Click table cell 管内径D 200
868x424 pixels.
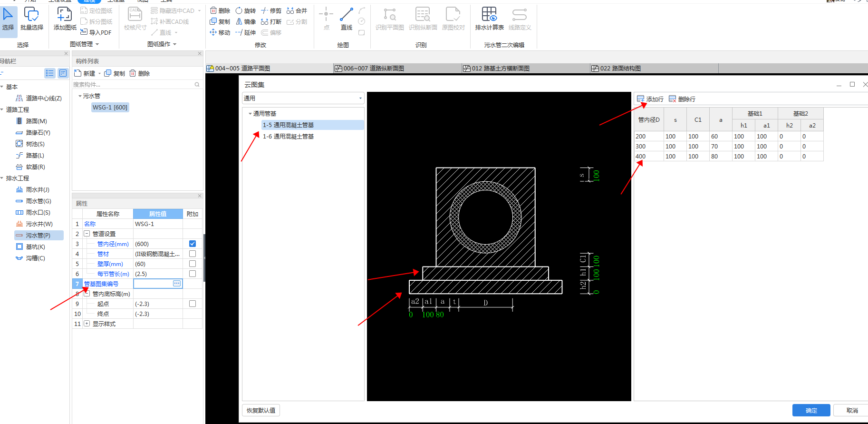coord(648,136)
